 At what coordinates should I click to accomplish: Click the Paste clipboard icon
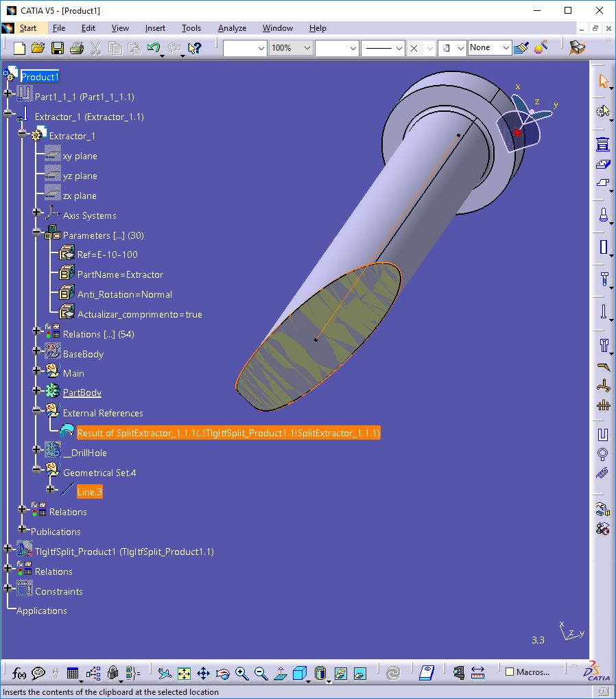pos(134,48)
